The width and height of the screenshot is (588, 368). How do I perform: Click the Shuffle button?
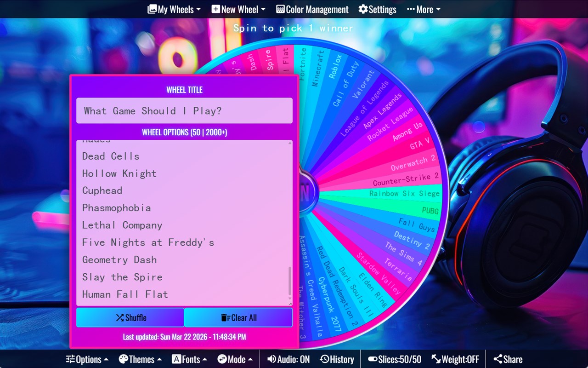130,317
